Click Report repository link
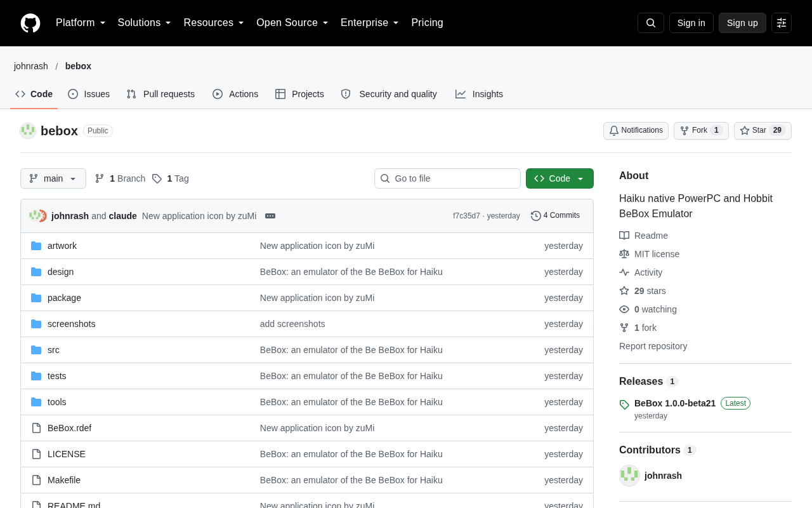 [x=653, y=346]
